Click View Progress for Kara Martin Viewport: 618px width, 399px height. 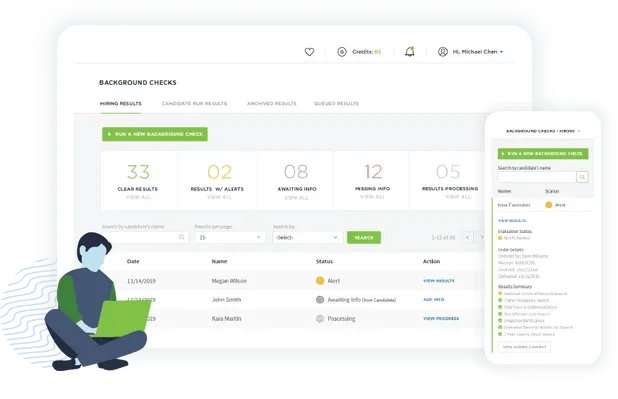(441, 319)
